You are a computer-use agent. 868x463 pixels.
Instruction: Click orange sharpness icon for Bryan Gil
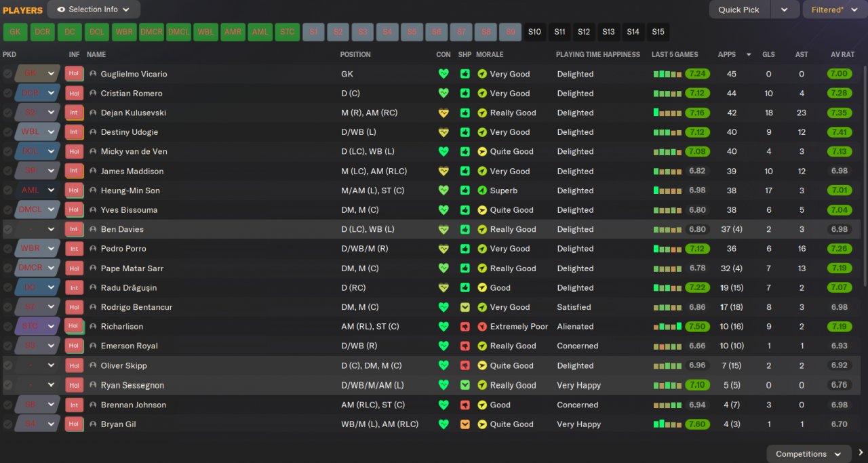point(465,424)
